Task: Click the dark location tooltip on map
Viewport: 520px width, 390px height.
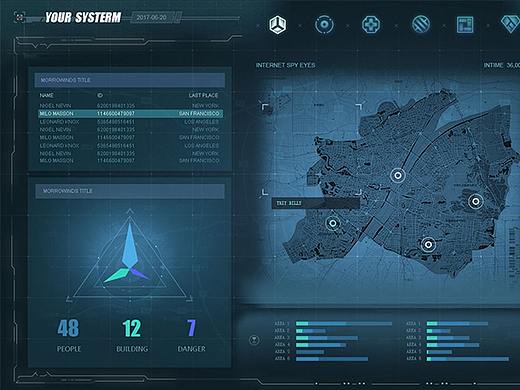Action: [x=316, y=203]
